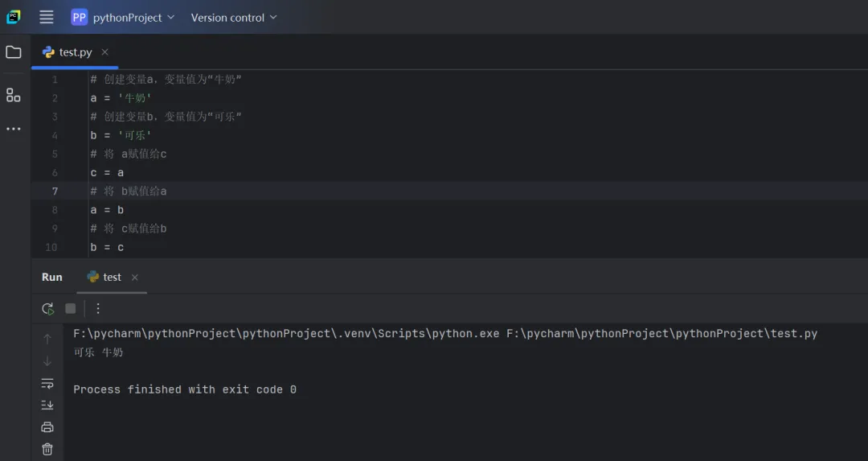This screenshot has width=868, height=461.
Task: Select the test run tab
Action: point(112,277)
